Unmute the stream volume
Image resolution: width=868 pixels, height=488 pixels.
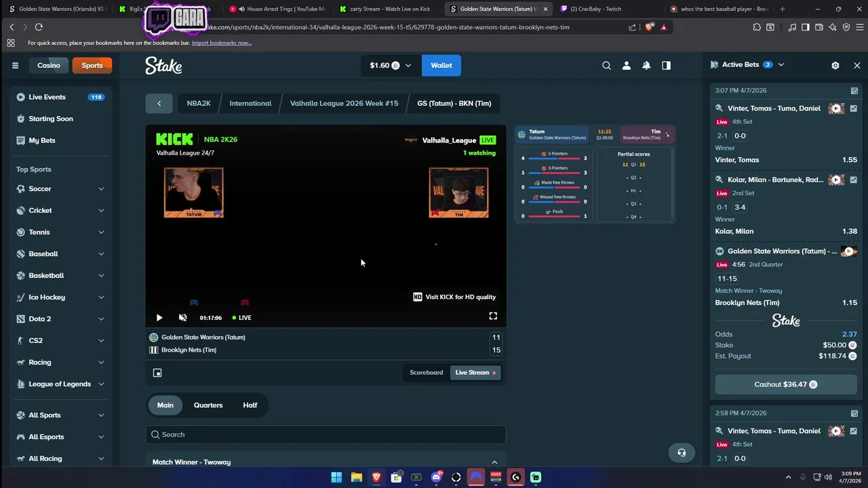point(182,317)
